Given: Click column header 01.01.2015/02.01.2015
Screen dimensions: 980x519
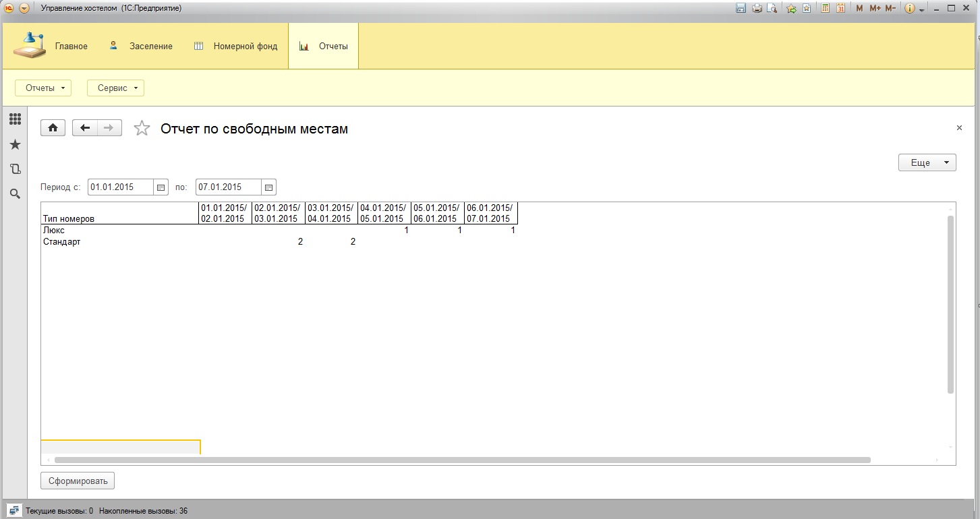Looking at the screenshot, I should pyautogui.click(x=225, y=213).
